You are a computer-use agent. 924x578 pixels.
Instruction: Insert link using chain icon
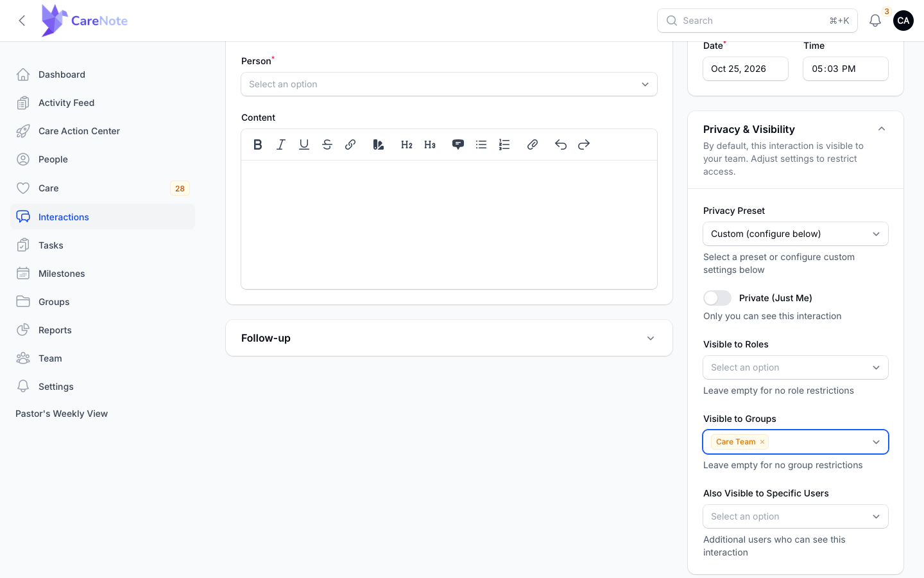point(350,144)
